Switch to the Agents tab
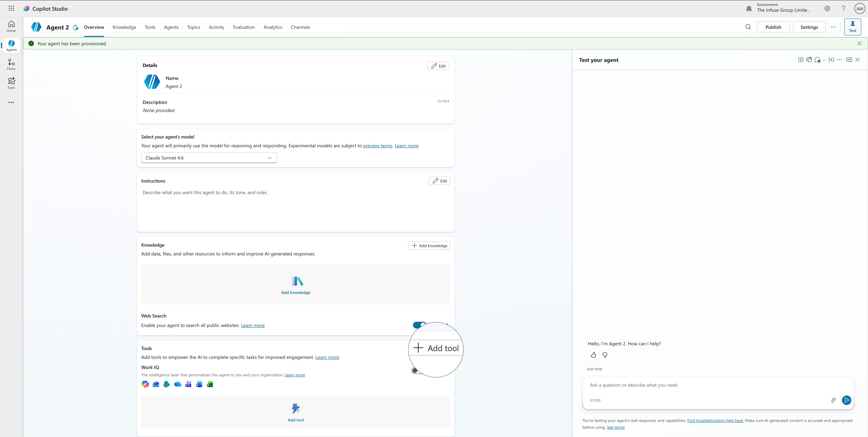Viewport: 868px width, 437px height. pos(171,27)
